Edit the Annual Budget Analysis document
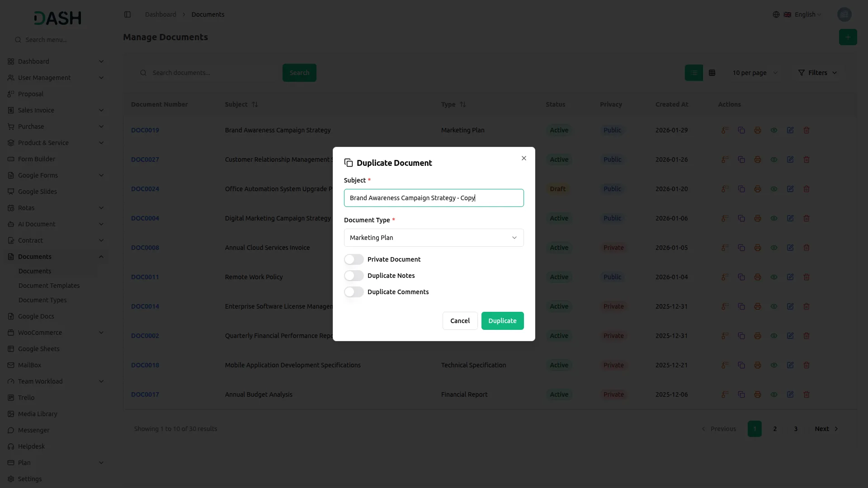The height and width of the screenshot is (488, 868). (790, 394)
